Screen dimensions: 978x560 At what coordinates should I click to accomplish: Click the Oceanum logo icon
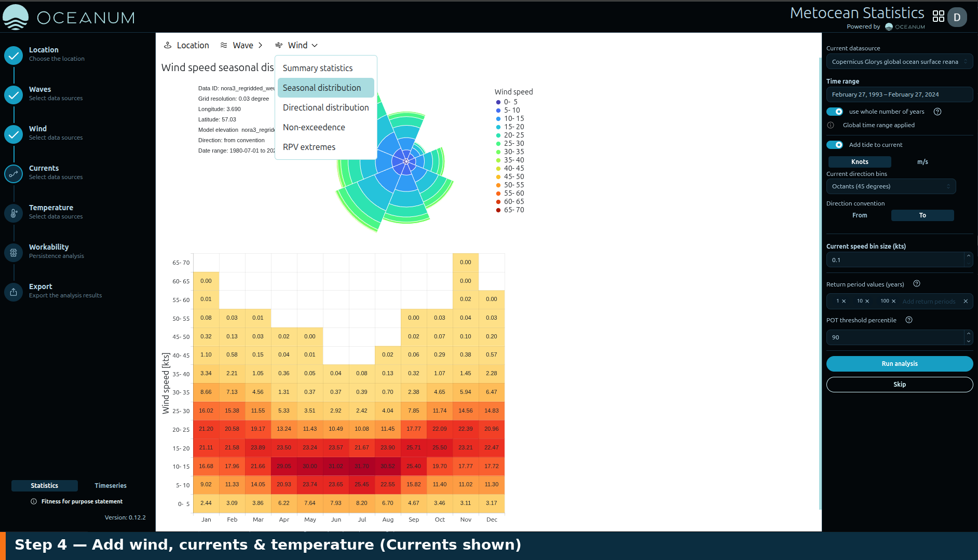pos(16,17)
